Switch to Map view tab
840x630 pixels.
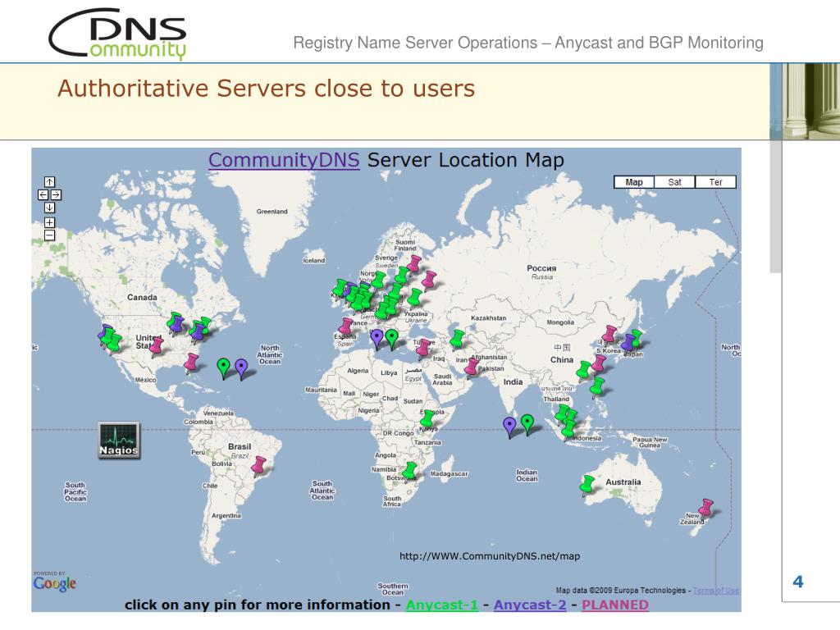(634, 182)
